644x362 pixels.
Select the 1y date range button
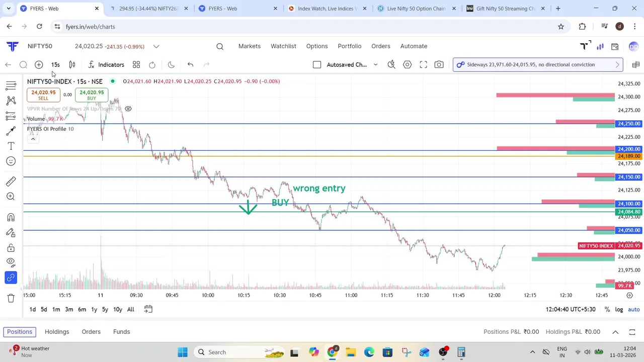(94, 309)
